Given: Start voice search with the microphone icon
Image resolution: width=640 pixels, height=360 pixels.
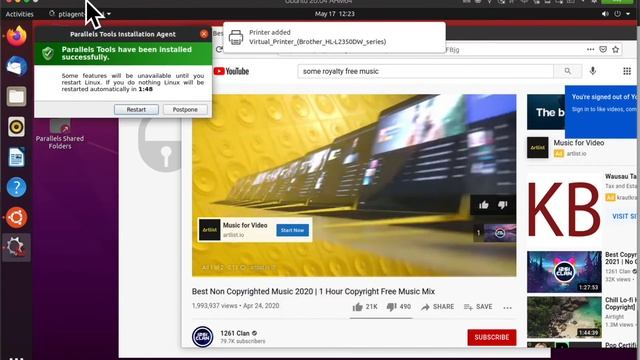Looking at the screenshot, I should pos(593,71).
